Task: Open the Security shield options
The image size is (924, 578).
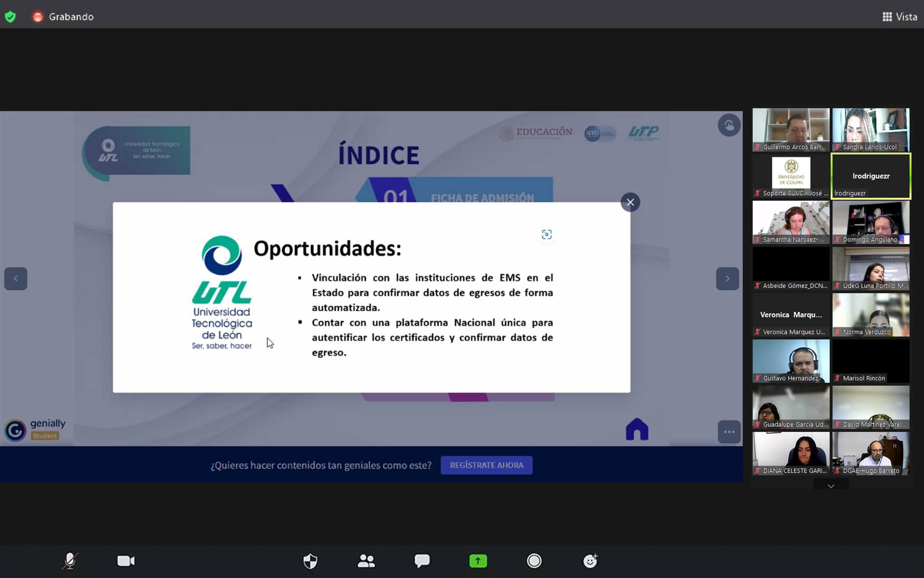Action: coord(310,561)
